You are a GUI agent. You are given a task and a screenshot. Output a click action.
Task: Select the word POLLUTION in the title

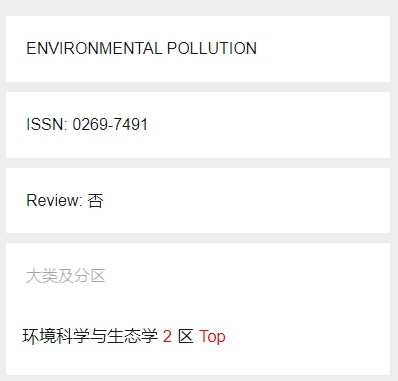coord(212,48)
